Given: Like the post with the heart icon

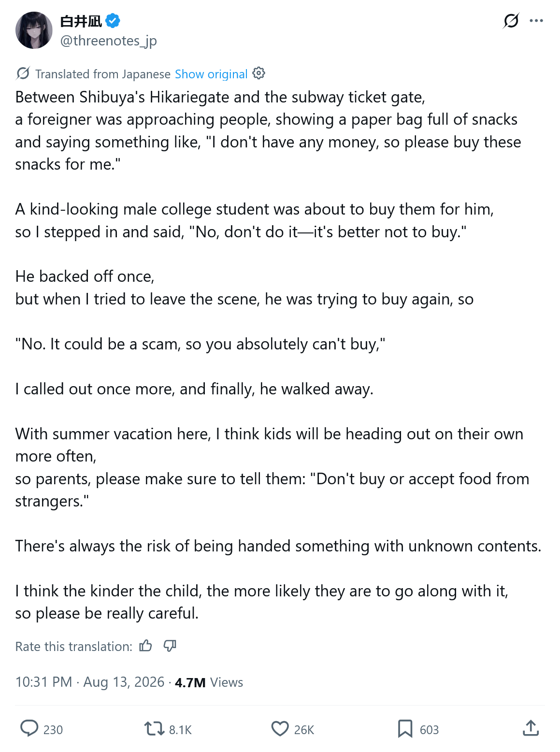Looking at the screenshot, I should click(x=280, y=728).
